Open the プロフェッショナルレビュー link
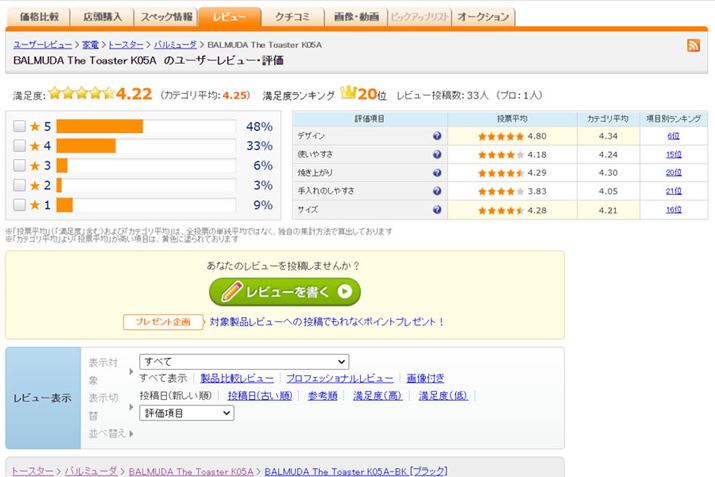The image size is (715, 477). [339, 378]
